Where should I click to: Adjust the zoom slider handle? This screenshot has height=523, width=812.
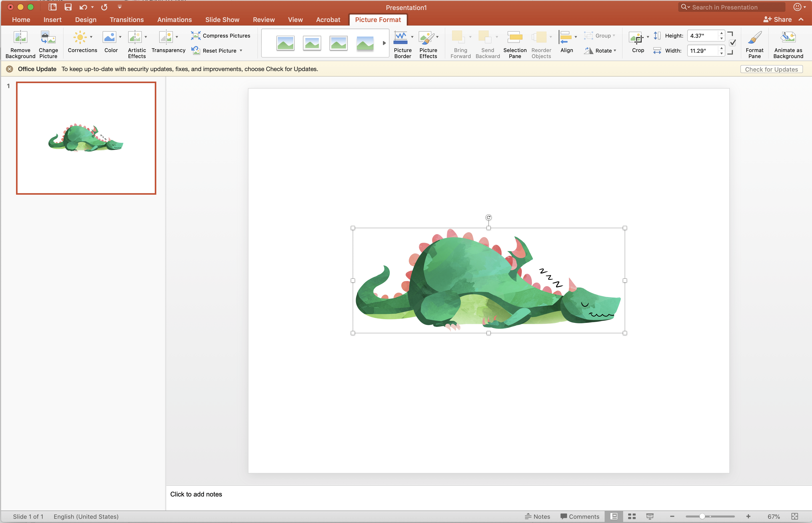[x=702, y=516]
